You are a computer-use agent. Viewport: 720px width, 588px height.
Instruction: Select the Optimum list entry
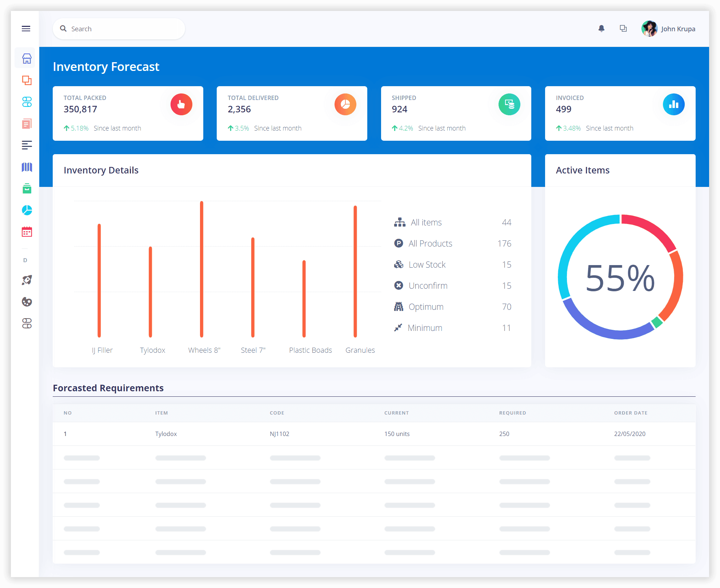click(453, 307)
